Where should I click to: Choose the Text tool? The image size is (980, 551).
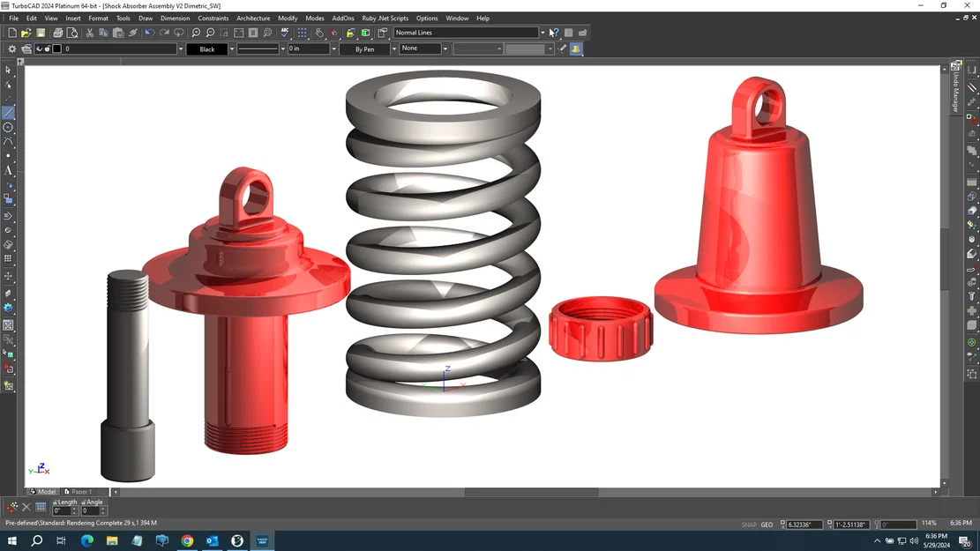[9, 171]
